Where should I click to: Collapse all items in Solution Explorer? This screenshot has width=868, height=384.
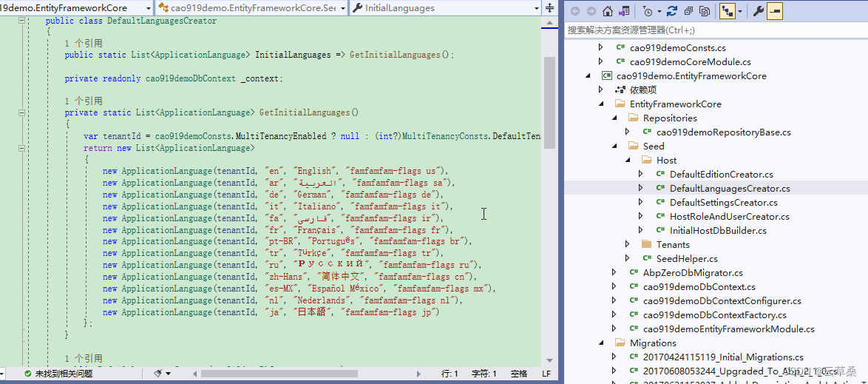click(x=688, y=11)
